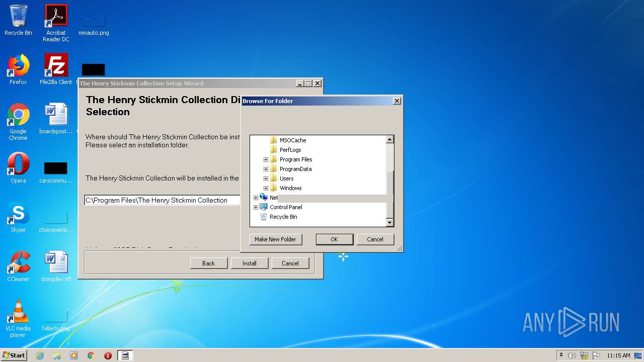Screen dimensions: 644x362
Task: Open the doingdev.rtf desktop document
Action: click(x=56, y=266)
